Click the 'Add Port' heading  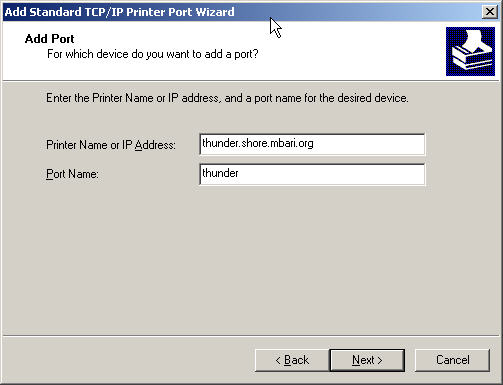point(49,39)
